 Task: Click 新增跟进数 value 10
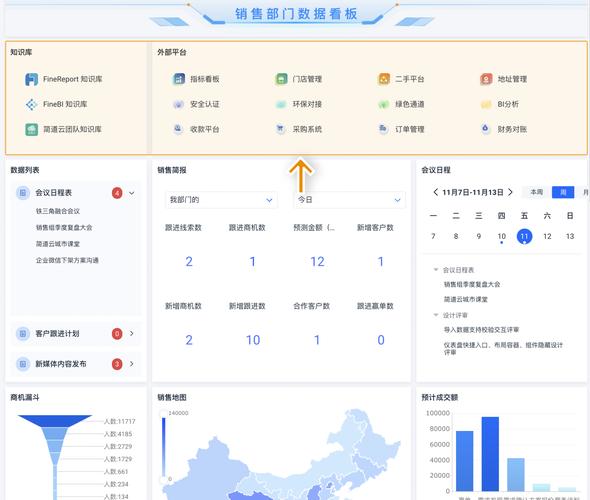click(x=253, y=340)
